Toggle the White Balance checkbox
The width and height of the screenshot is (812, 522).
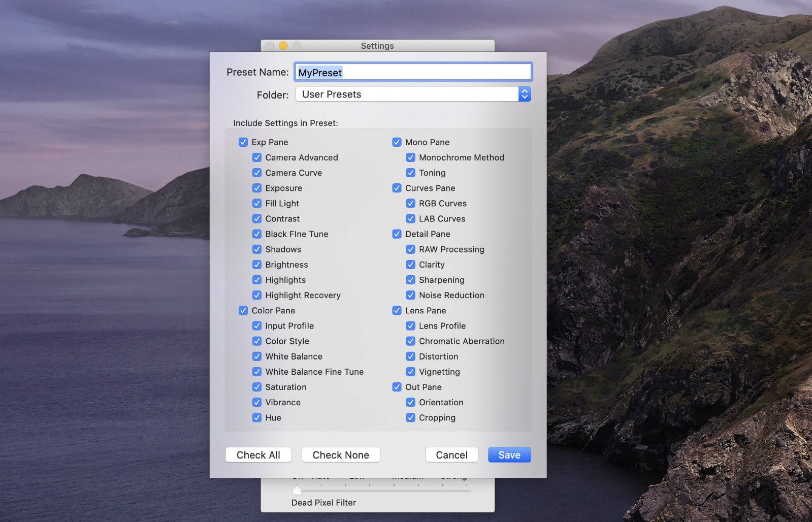(x=257, y=356)
